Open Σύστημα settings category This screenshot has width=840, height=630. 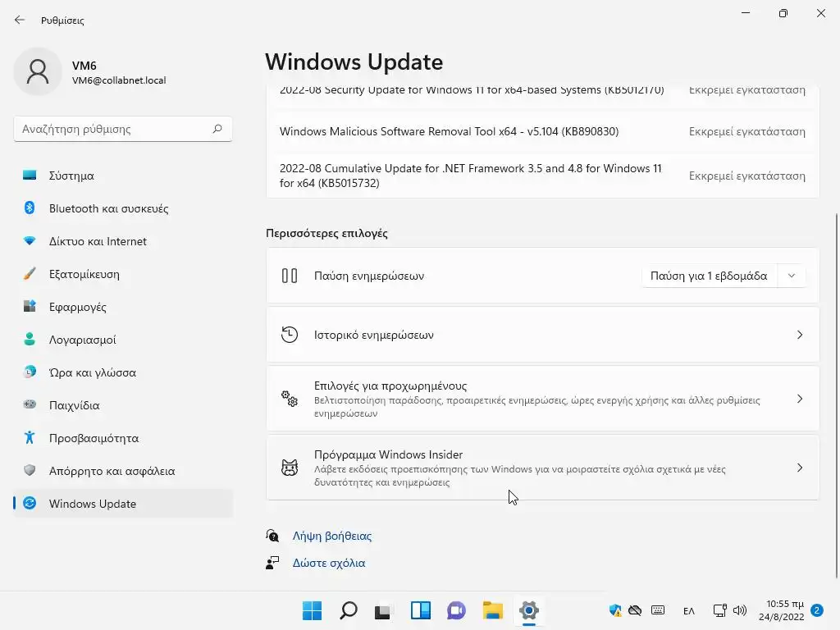click(123, 176)
